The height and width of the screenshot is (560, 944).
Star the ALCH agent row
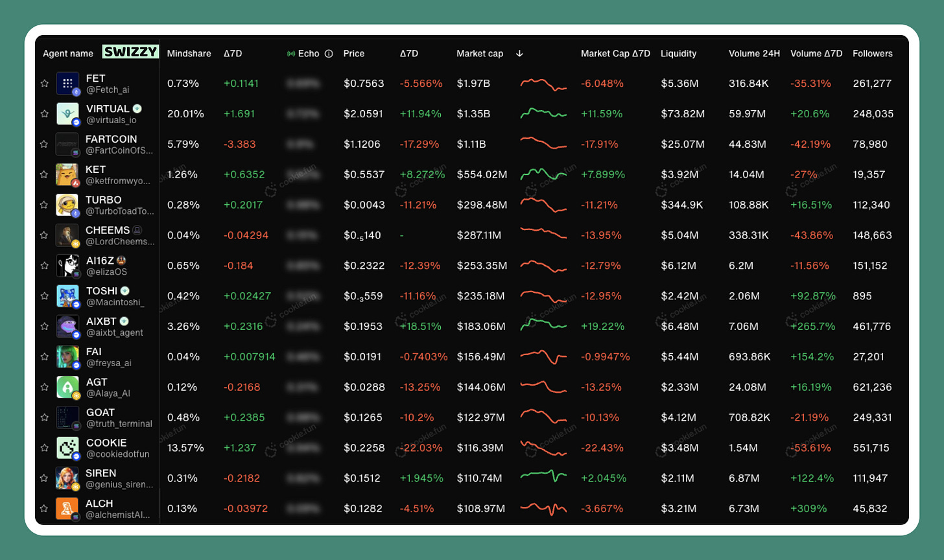click(x=44, y=509)
